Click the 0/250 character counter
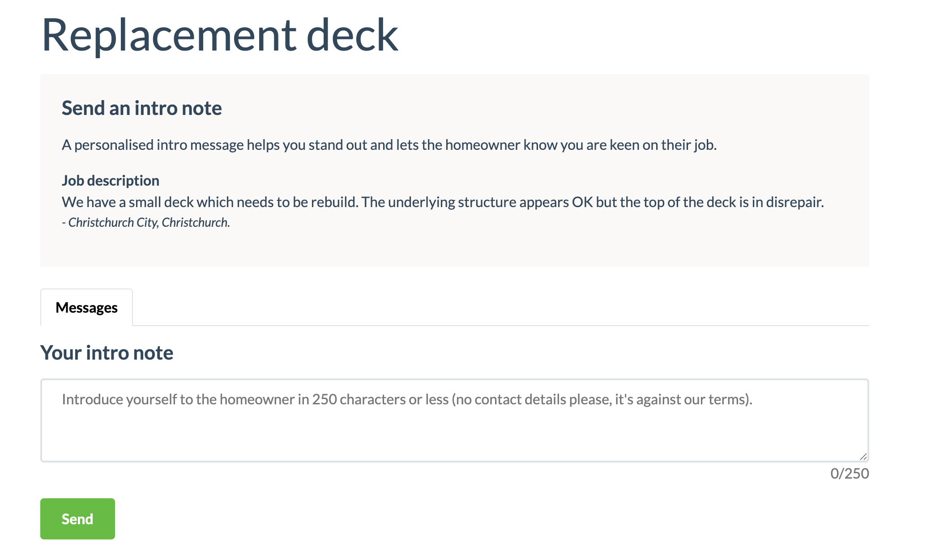The width and height of the screenshot is (931, 560). click(849, 474)
